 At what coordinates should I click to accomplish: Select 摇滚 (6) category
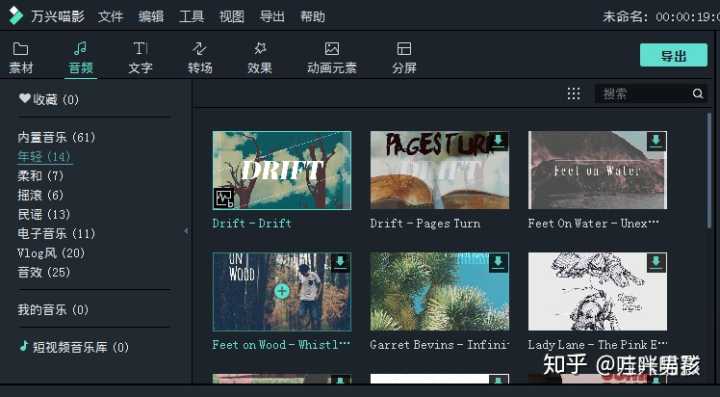click(x=40, y=195)
